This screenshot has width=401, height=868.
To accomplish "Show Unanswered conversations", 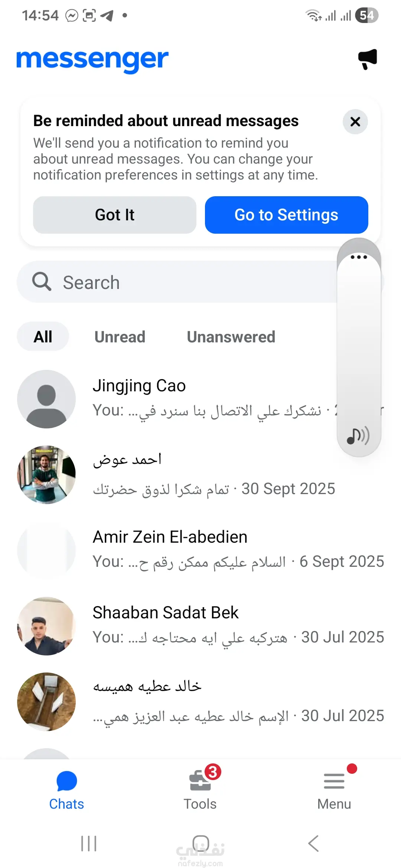I will [x=231, y=337].
